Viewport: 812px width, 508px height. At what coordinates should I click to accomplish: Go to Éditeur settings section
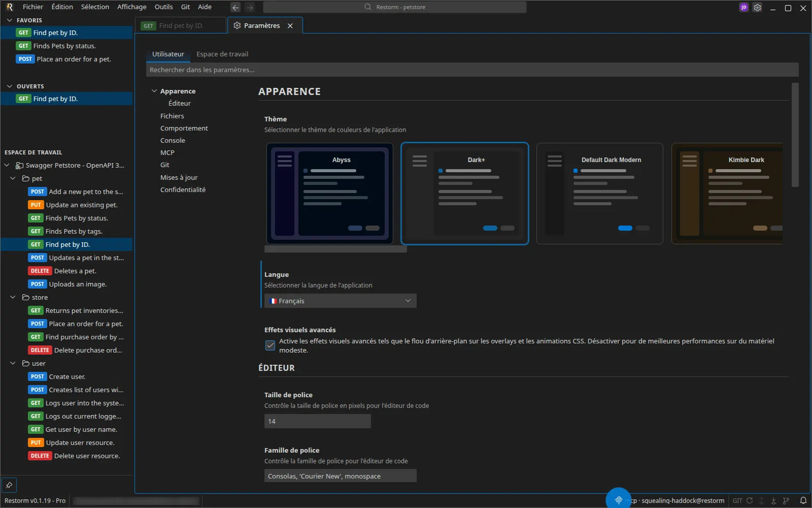180,104
